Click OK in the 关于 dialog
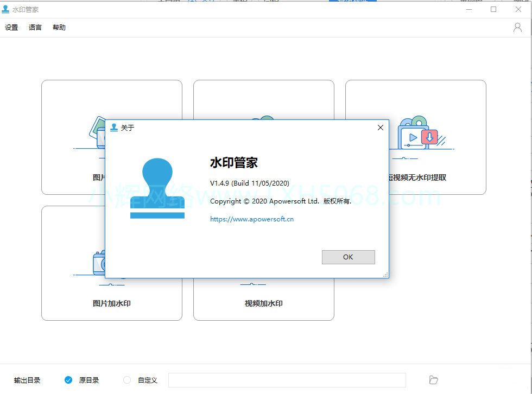The image size is (532, 394). (x=349, y=257)
